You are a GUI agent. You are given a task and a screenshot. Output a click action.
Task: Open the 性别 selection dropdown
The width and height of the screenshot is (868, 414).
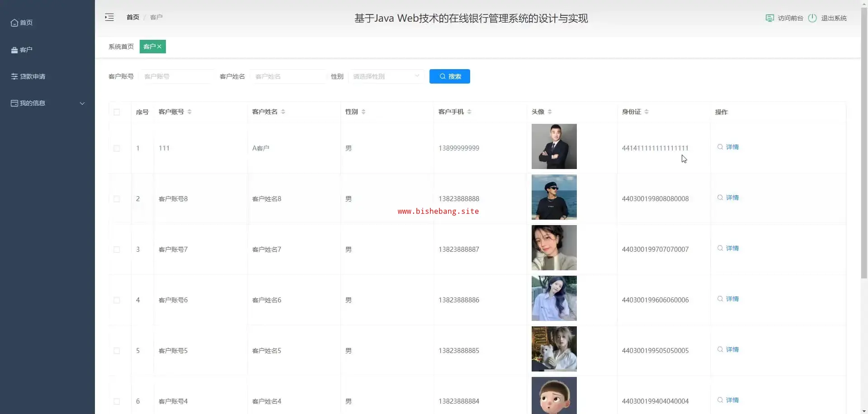[386, 76]
